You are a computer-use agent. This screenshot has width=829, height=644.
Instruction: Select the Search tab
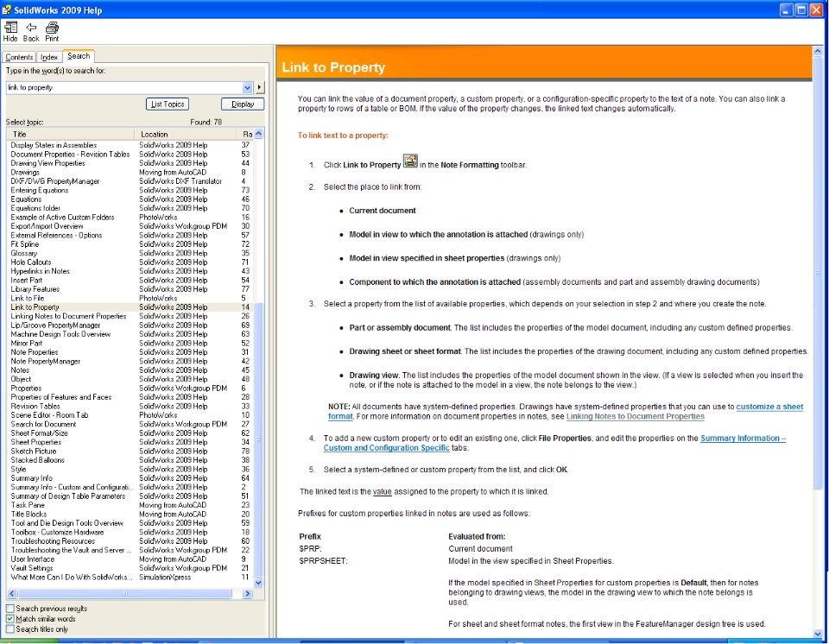(79, 56)
